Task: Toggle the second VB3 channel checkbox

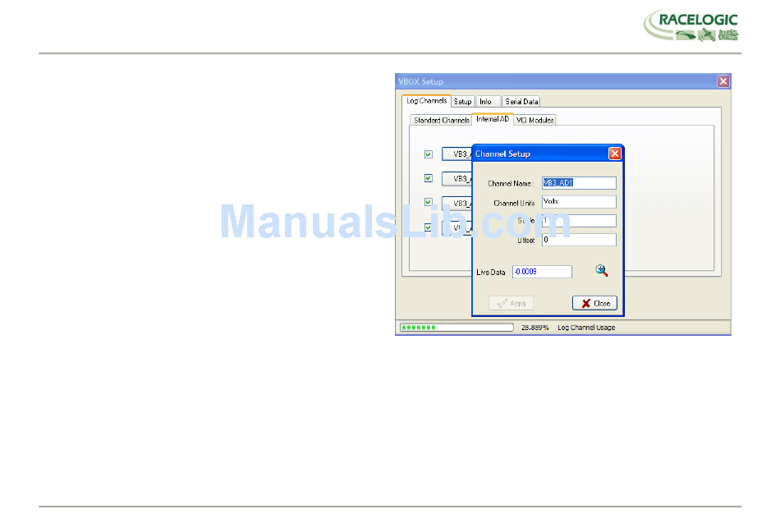Action: [x=429, y=178]
